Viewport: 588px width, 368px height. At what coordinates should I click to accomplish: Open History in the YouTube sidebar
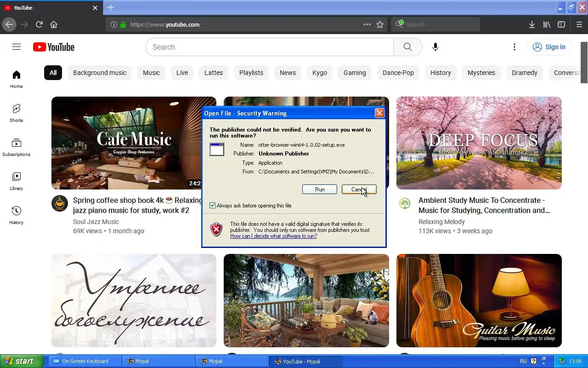click(17, 215)
